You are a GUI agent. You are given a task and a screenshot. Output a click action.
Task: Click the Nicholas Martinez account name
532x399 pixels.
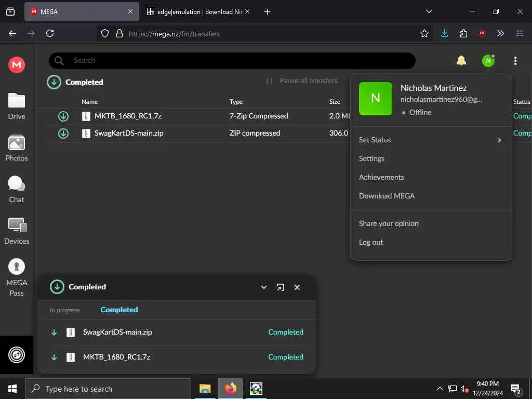pos(434,88)
